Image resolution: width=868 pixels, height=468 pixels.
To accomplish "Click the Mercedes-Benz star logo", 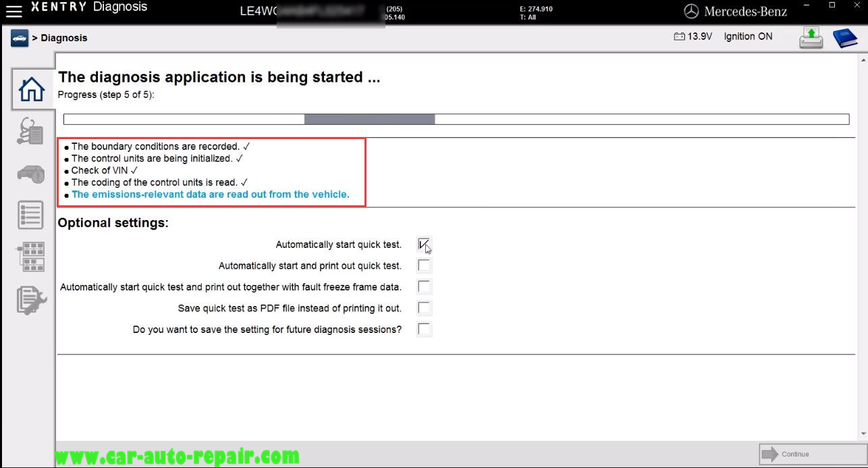I will pyautogui.click(x=691, y=11).
